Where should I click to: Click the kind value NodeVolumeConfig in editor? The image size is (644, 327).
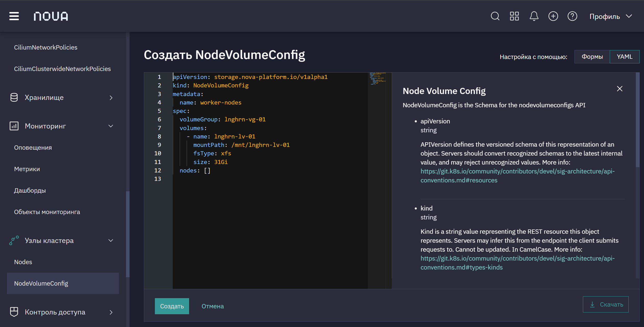coord(221,85)
